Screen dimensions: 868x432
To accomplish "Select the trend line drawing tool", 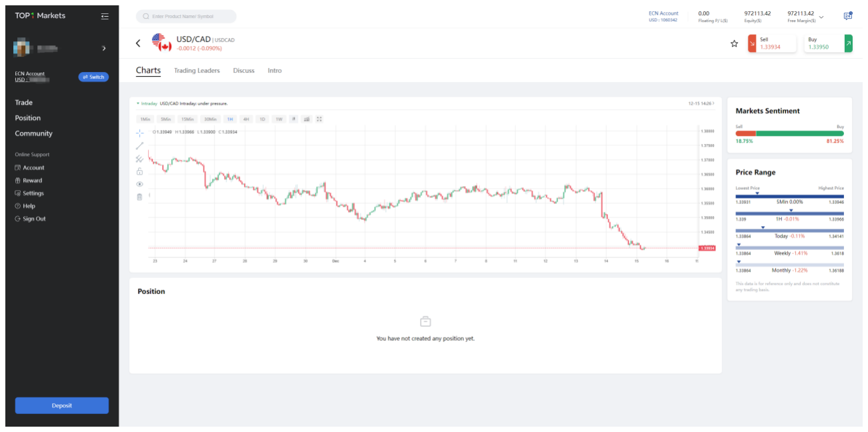I will tap(139, 145).
